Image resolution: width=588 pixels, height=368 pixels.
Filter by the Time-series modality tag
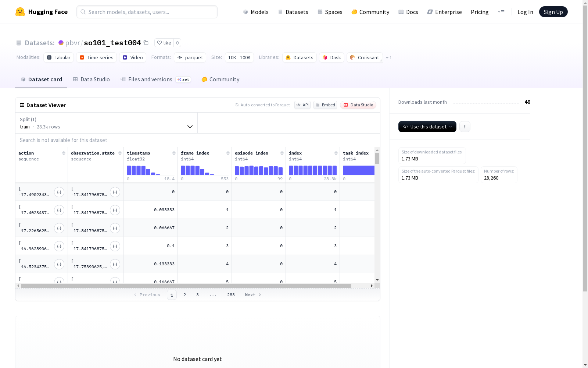click(x=96, y=57)
